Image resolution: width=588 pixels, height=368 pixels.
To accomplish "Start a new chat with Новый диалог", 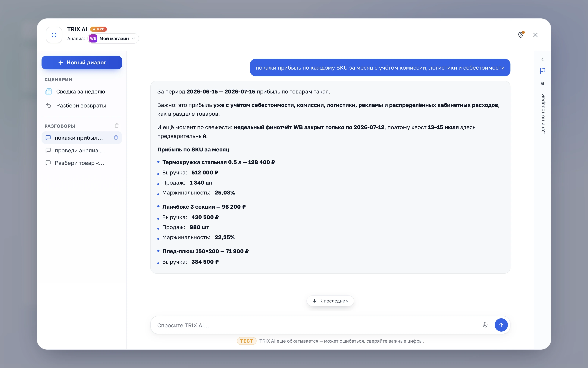I will tap(82, 63).
